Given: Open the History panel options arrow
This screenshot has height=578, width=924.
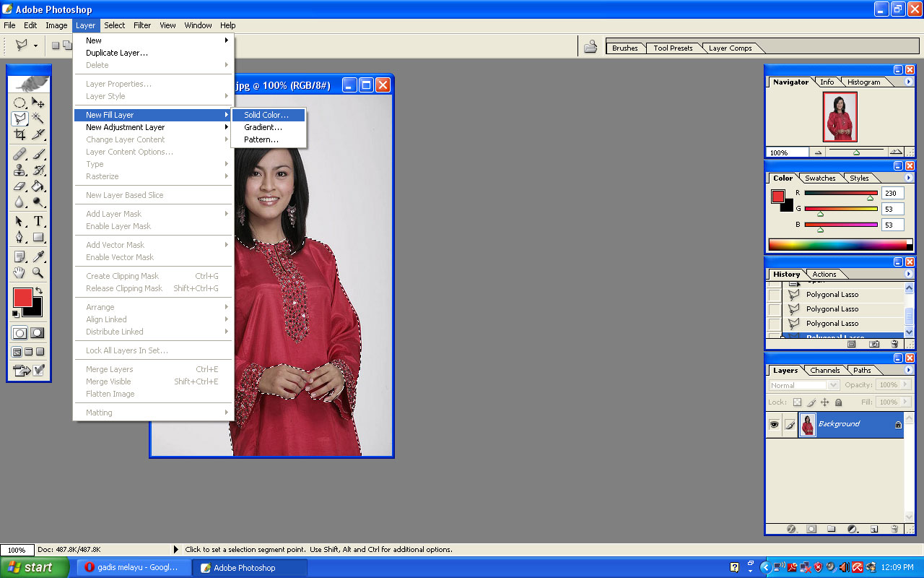Looking at the screenshot, I should (x=908, y=274).
